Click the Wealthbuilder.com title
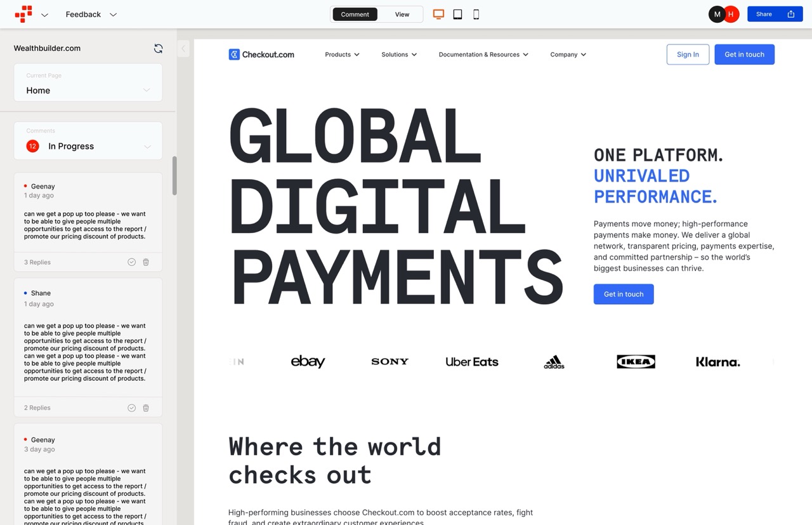Viewport: 812px width, 525px height. 47,48
